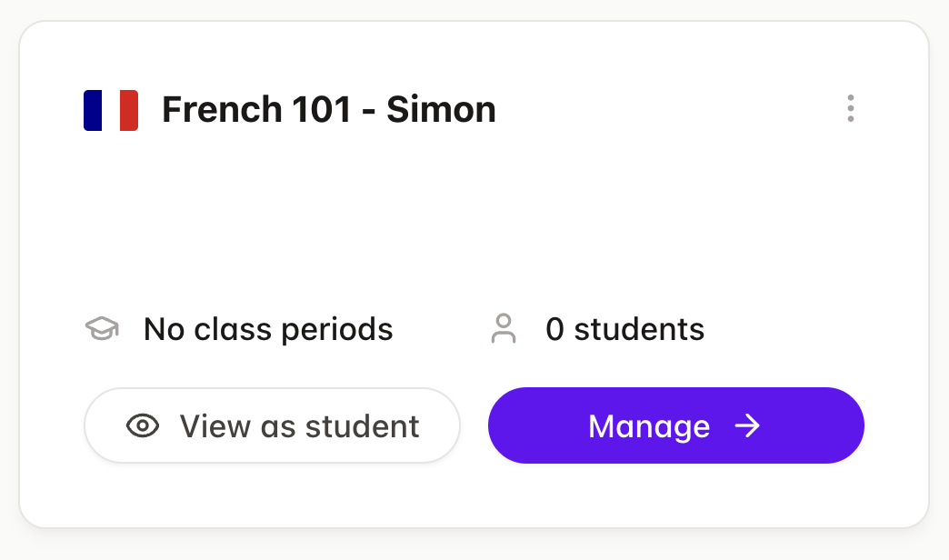Viewport: 949px width, 560px height.
Task: Open the three-dot class options menu
Action: tap(850, 108)
